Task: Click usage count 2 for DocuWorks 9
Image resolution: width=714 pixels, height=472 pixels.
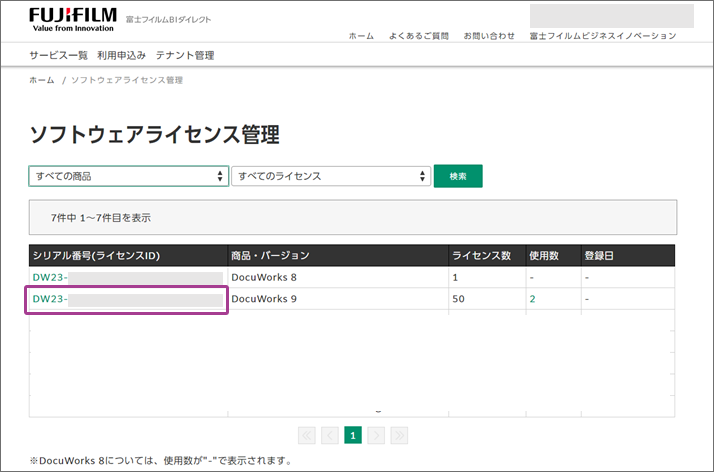Action: (532, 299)
